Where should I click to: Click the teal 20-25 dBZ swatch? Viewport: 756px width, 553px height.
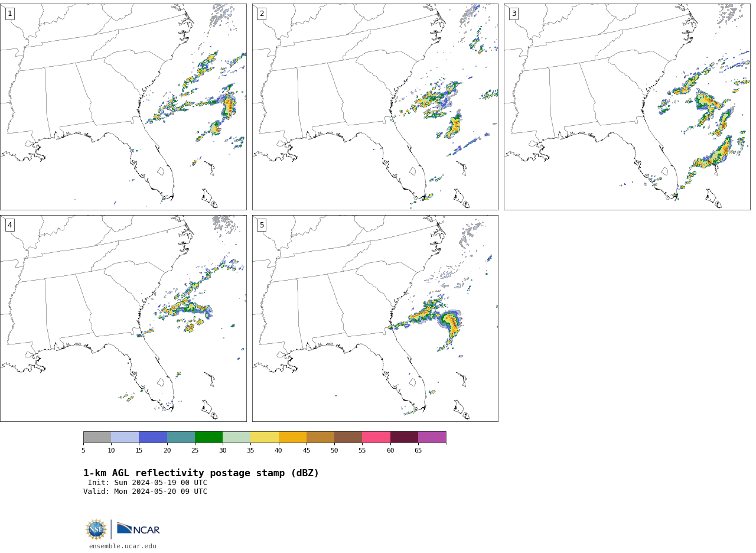[181, 437]
